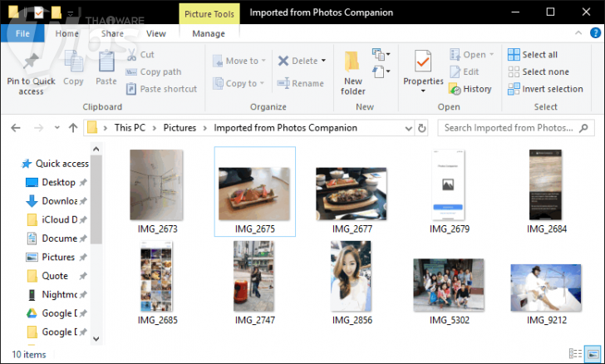
Task: Select iCloud Drive in navigation pane
Action: coord(56,219)
